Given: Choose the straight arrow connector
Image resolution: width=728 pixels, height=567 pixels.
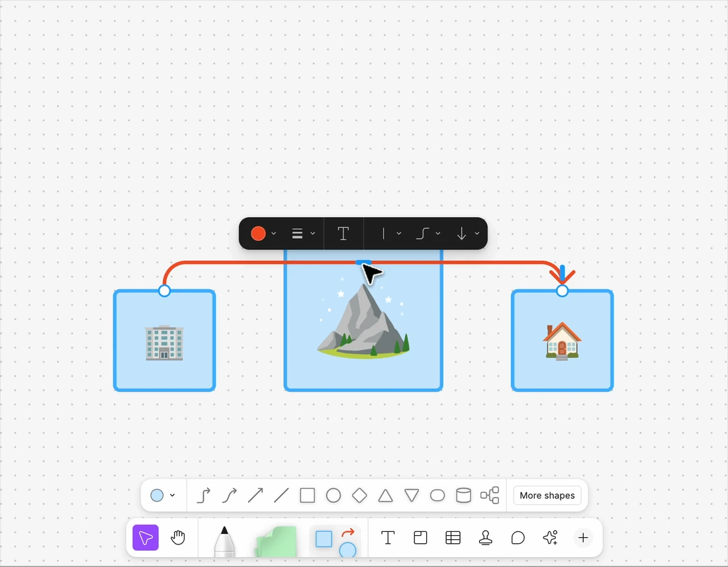Looking at the screenshot, I should [x=255, y=495].
